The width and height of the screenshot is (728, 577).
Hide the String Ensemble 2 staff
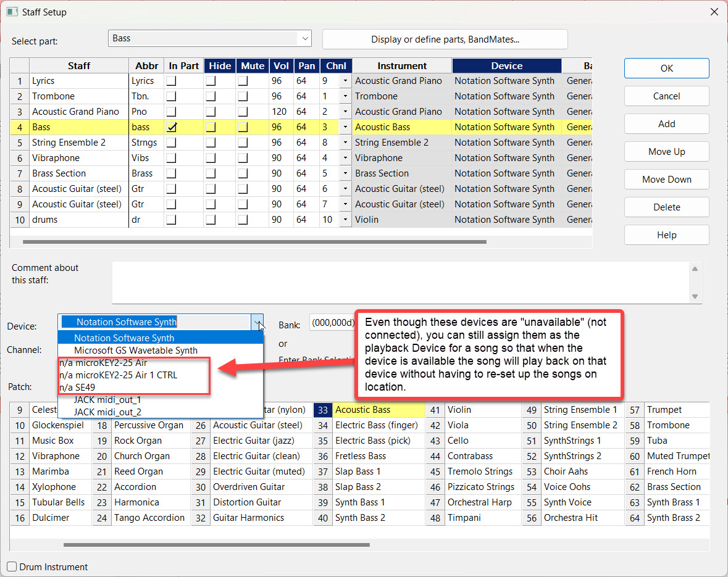[x=211, y=143]
